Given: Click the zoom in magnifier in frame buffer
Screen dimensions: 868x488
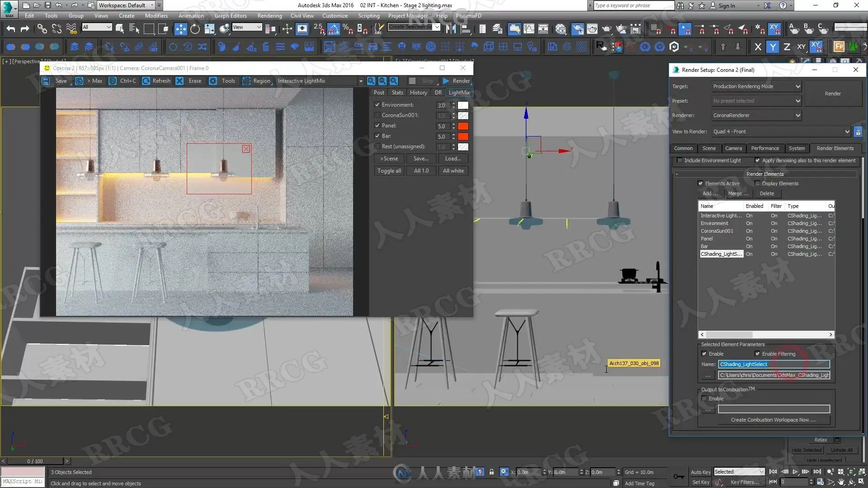Looking at the screenshot, I should tap(371, 81).
